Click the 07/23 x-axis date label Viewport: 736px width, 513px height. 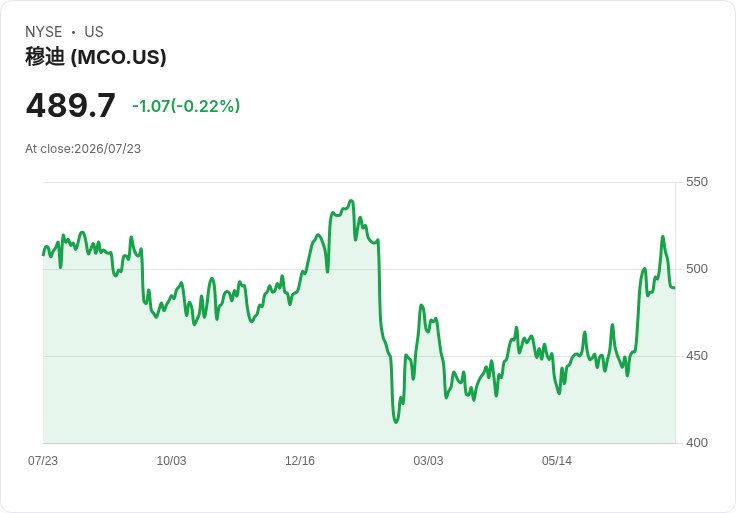[43, 461]
